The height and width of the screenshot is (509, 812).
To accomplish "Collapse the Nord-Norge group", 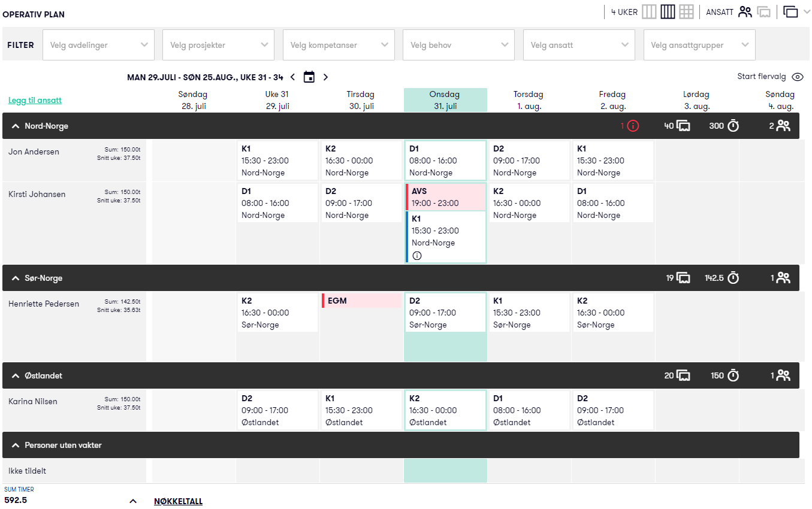I will (x=16, y=126).
